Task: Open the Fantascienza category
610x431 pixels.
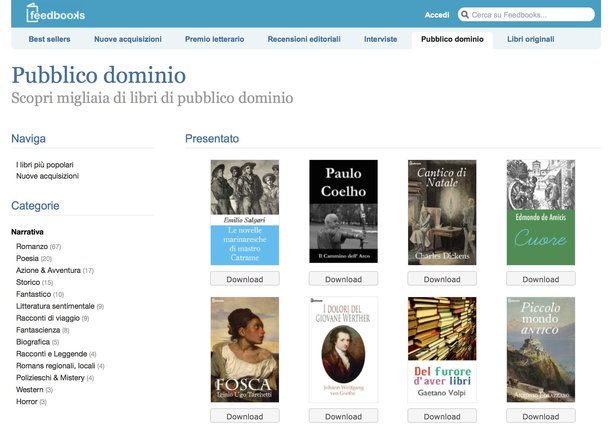Action: pyautogui.click(x=38, y=330)
